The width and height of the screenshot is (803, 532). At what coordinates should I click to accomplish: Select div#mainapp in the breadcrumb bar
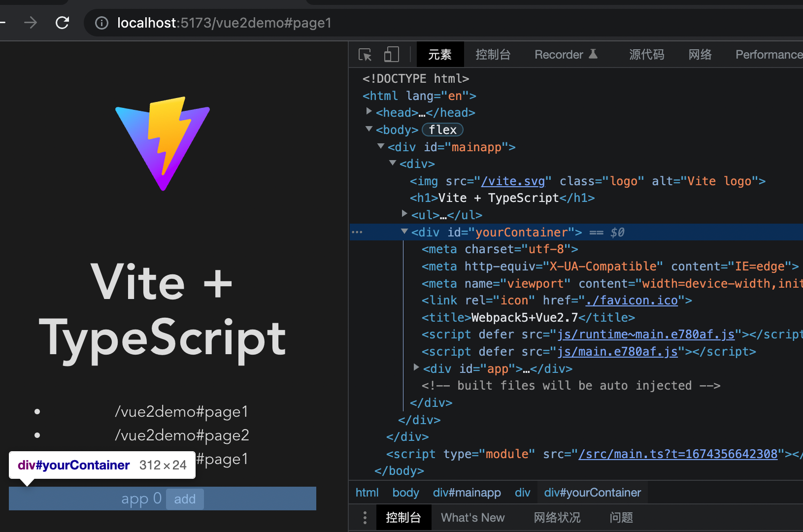[467, 493]
